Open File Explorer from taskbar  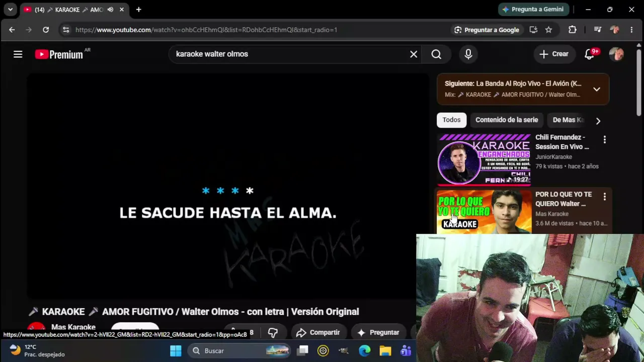[385, 350]
